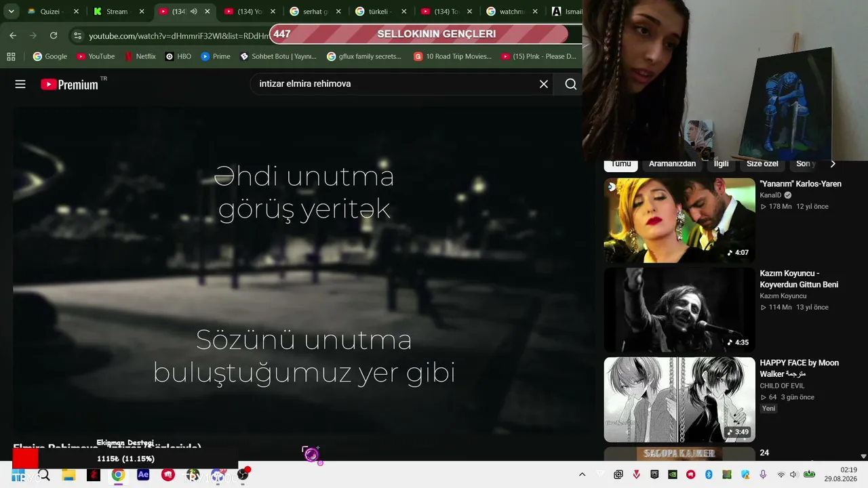The height and width of the screenshot is (488, 868).
Task: Expand Chrome's tab search dropdown
Action: (11, 12)
